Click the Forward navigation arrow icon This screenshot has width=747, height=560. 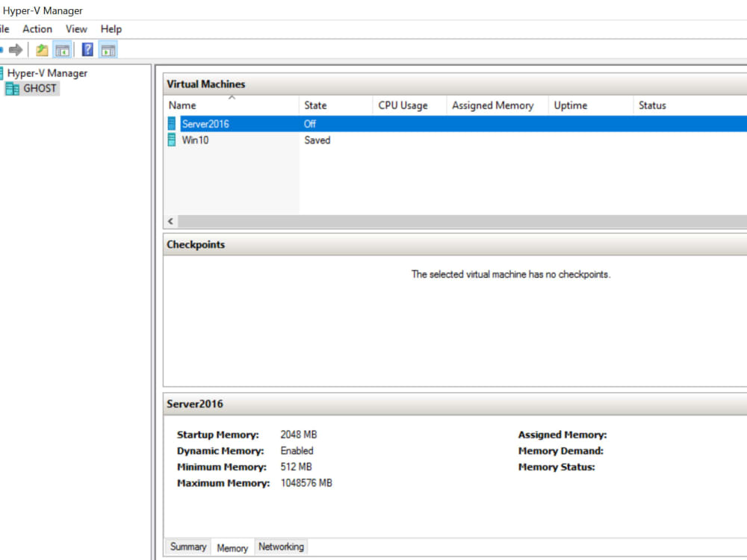coord(15,49)
